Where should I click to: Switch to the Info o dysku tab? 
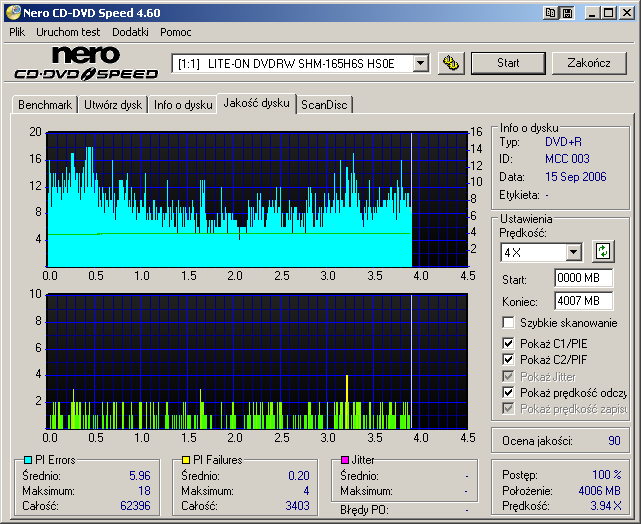point(183,105)
